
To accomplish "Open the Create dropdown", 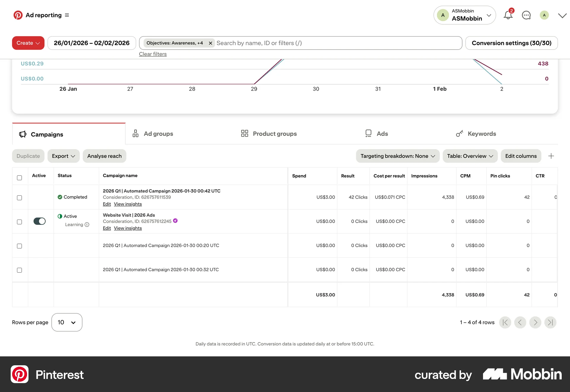I will (x=28, y=43).
